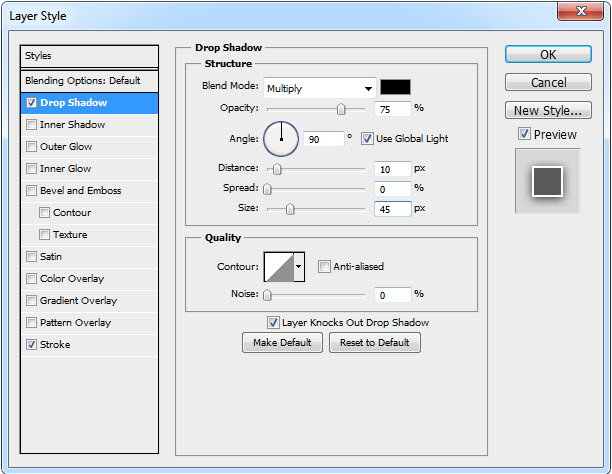Enable the Anti-aliased checkbox
This screenshot has height=474, width=612.
click(324, 267)
